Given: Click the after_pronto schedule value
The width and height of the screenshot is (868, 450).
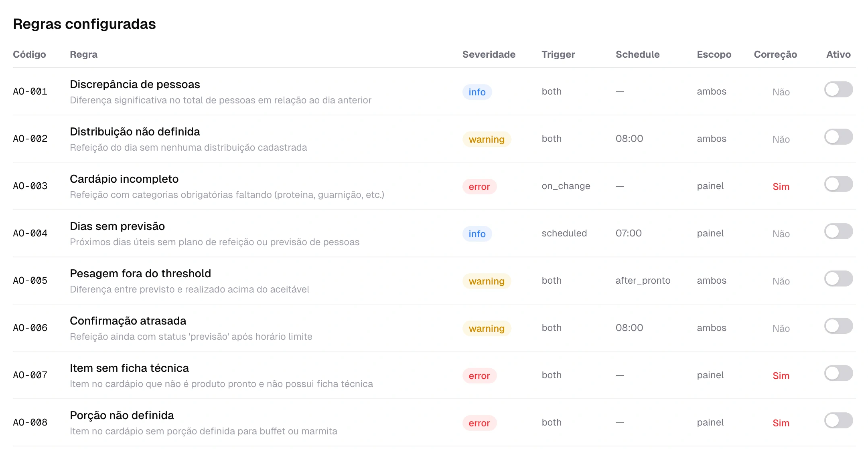Looking at the screenshot, I should pos(643,280).
